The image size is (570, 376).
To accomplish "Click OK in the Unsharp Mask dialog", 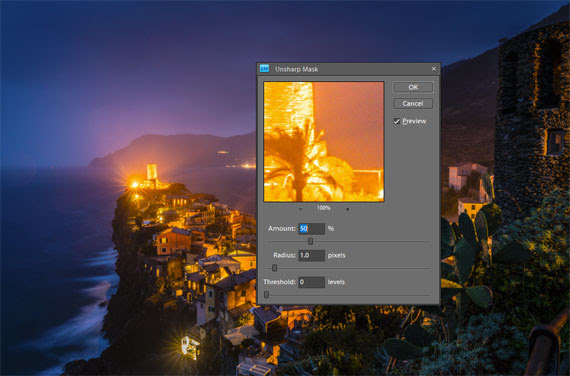I will pos(413,87).
